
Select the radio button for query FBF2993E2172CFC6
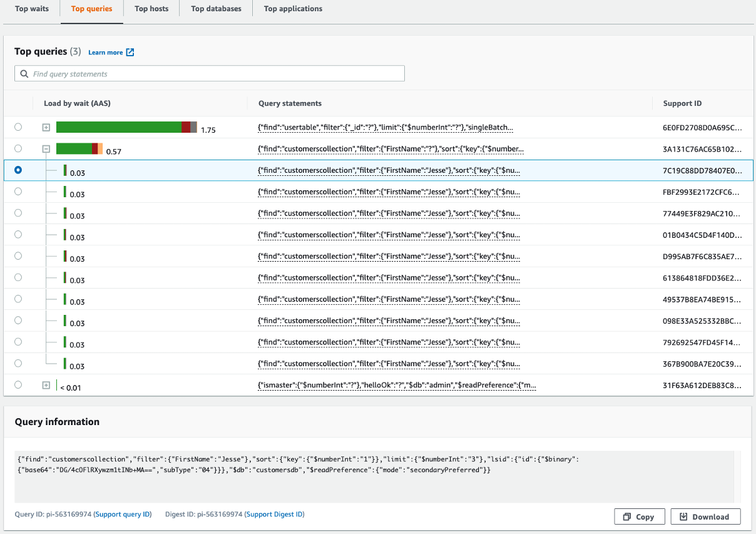[18, 191]
